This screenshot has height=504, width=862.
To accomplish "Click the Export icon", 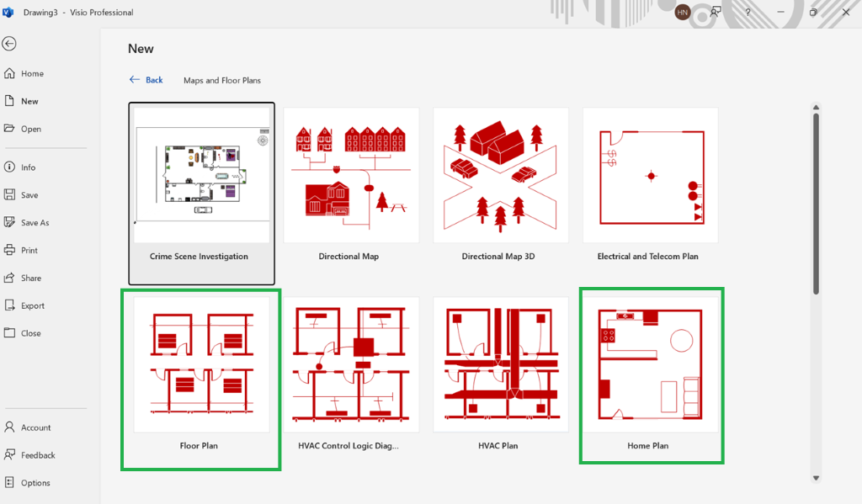I will (x=9, y=305).
